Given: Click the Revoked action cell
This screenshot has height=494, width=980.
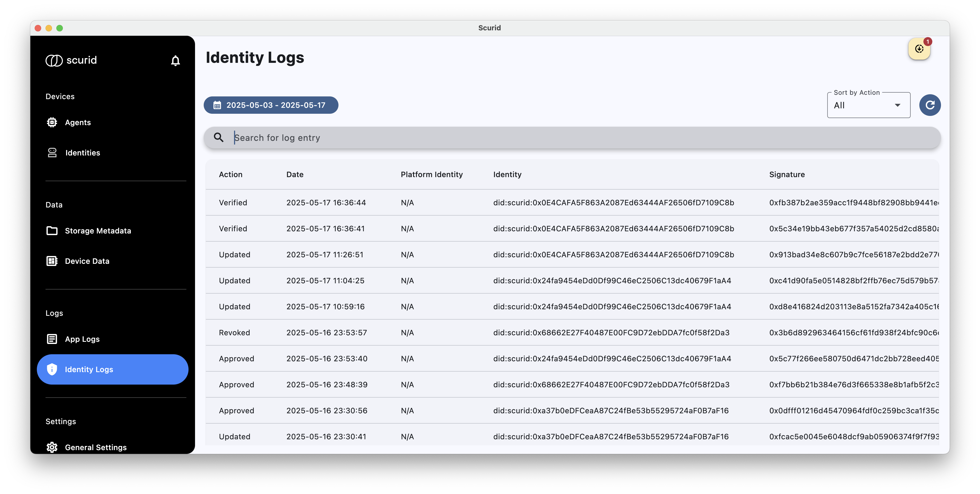Looking at the screenshot, I should click(234, 332).
